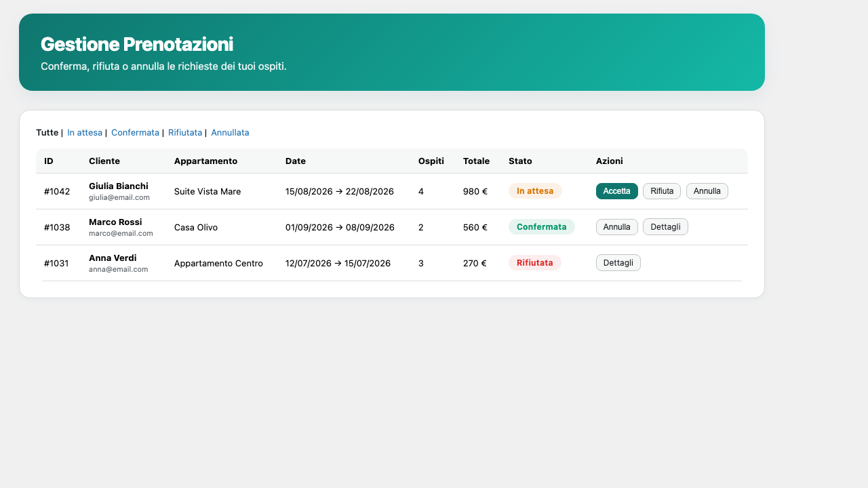Click the Ospiti column header
868x488 pixels.
[x=431, y=161]
